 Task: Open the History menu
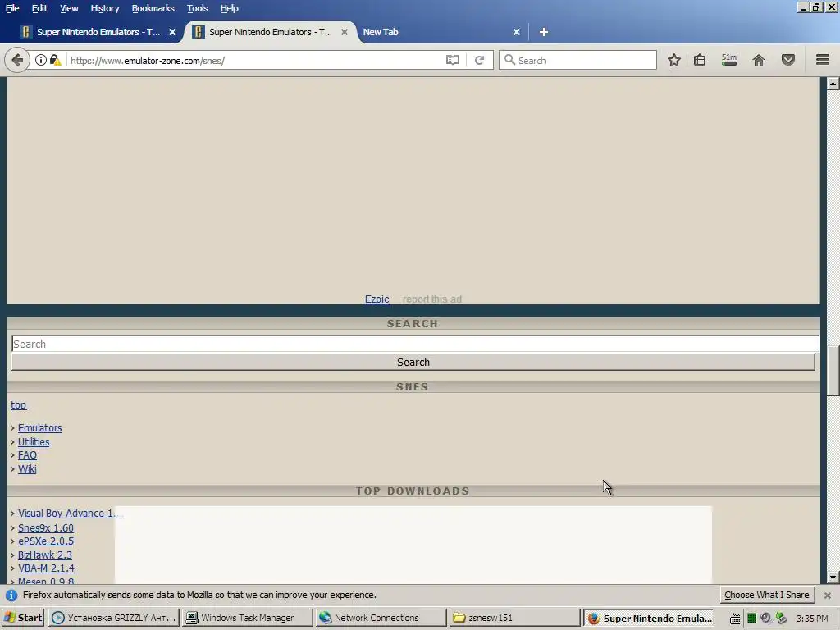click(x=105, y=8)
